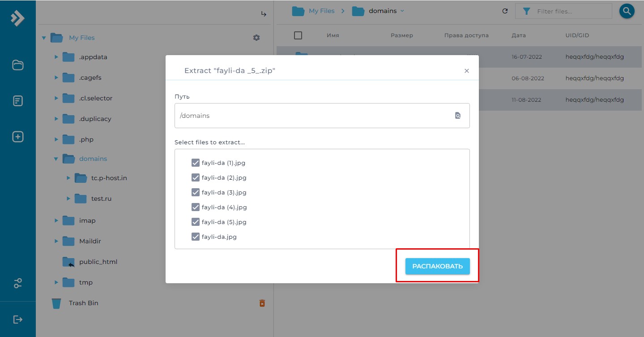
Task: Sort by the Дата column header
Action: pos(519,35)
